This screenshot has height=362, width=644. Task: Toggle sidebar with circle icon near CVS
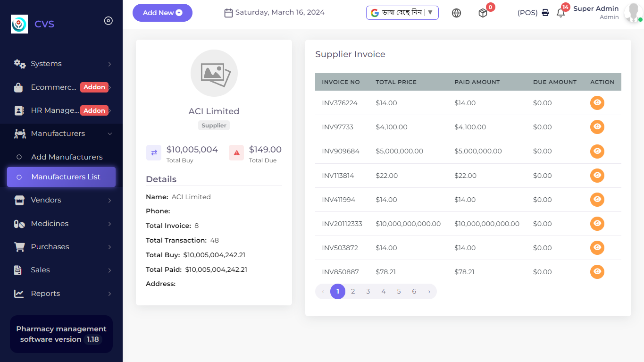click(x=109, y=21)
